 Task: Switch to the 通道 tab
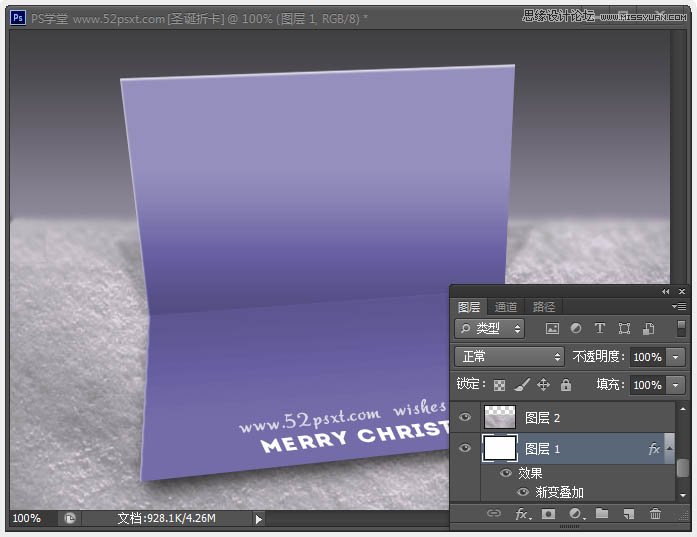pyautogui.click(x=506, y=307)
